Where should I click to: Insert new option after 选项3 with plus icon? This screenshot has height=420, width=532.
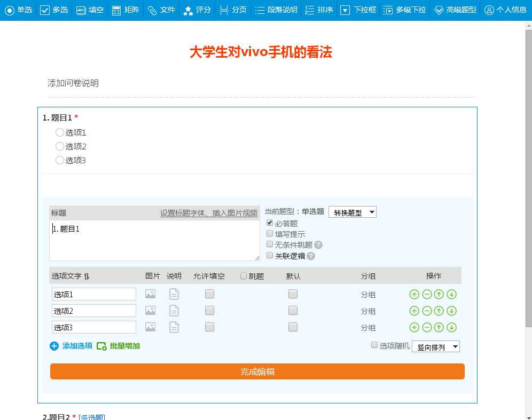[x=414, y=328]
